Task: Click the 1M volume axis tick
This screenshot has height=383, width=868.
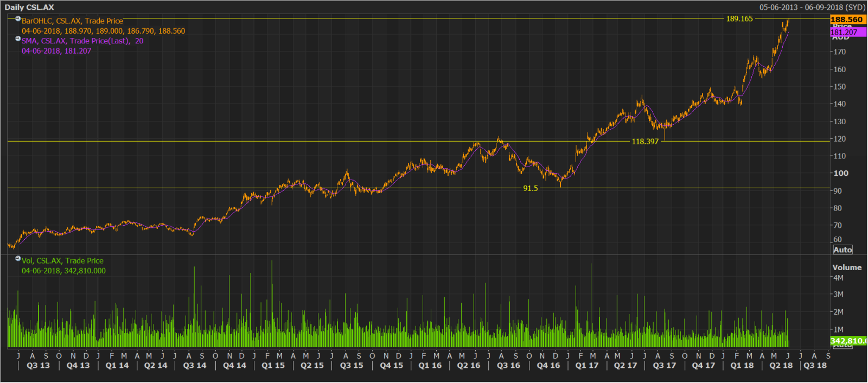Action: click(x=838, y=329)
